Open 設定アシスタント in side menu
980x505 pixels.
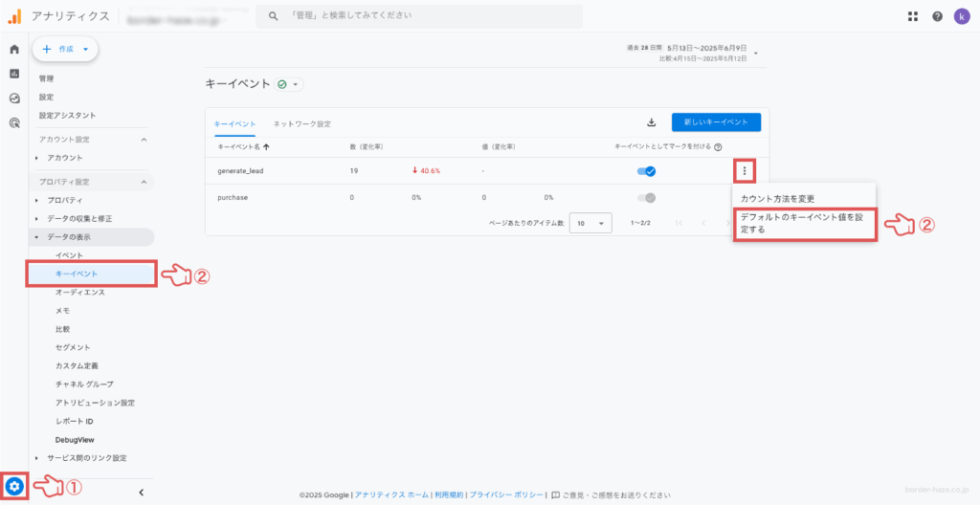(x=67, y=116)
